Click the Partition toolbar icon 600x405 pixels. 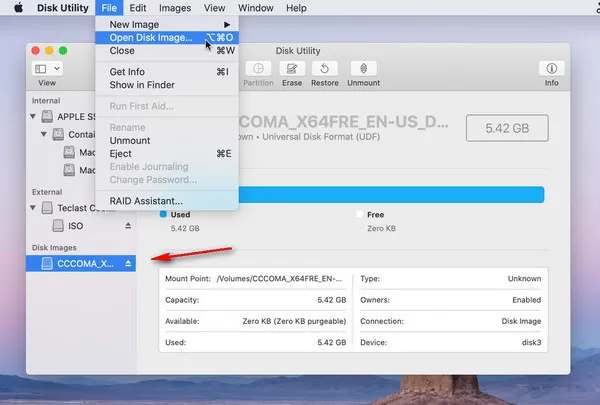[x=258, y=69]
